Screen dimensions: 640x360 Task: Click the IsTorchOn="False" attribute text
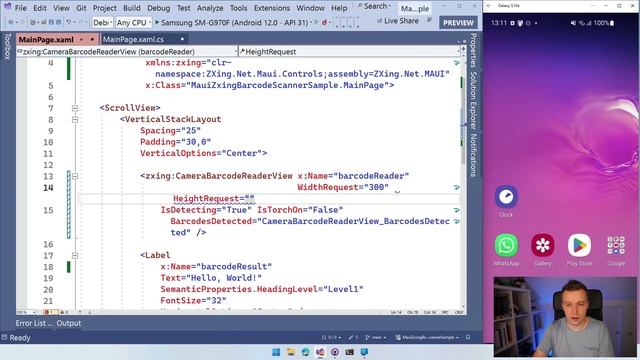pyautogui.click(x=300, y=210)
